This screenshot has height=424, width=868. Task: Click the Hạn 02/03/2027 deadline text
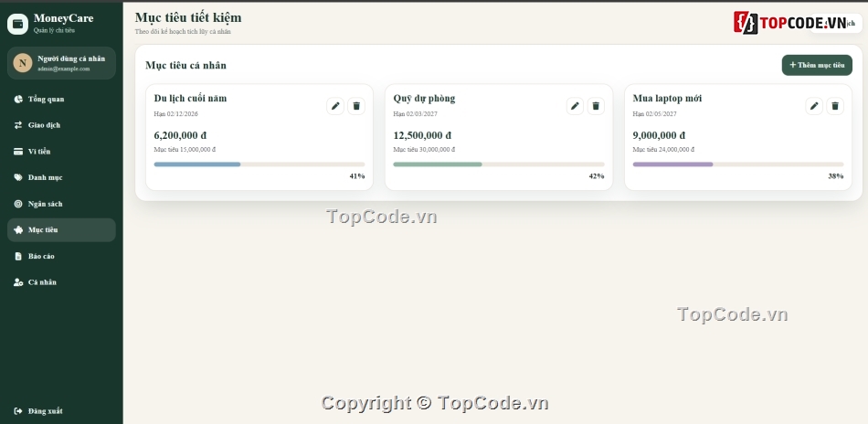tap(415, 114)
